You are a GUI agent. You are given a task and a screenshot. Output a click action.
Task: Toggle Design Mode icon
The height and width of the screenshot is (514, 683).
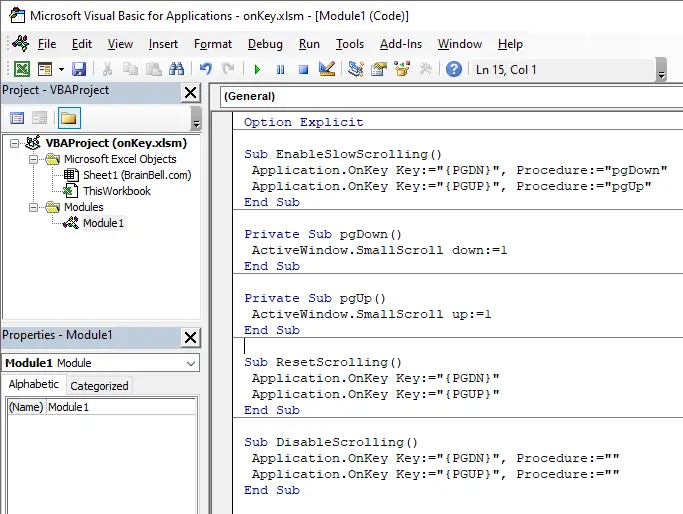327,69
